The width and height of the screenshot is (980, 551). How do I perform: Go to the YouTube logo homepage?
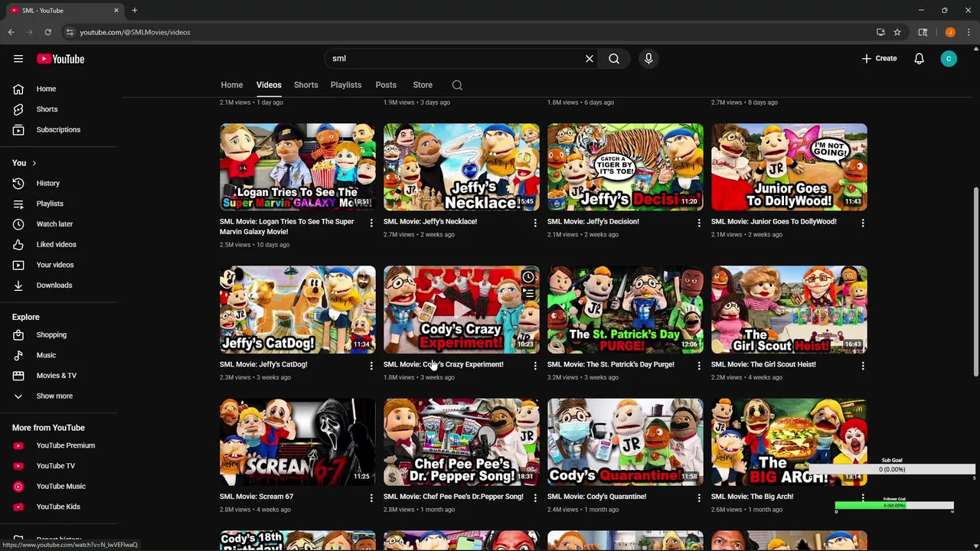pos(60,59)
